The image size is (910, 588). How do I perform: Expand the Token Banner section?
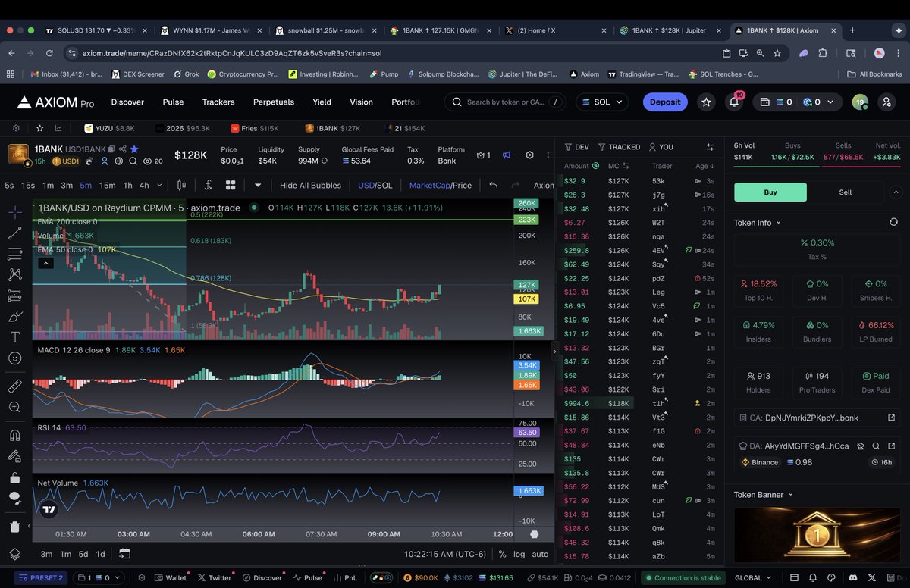pos(764,495)
